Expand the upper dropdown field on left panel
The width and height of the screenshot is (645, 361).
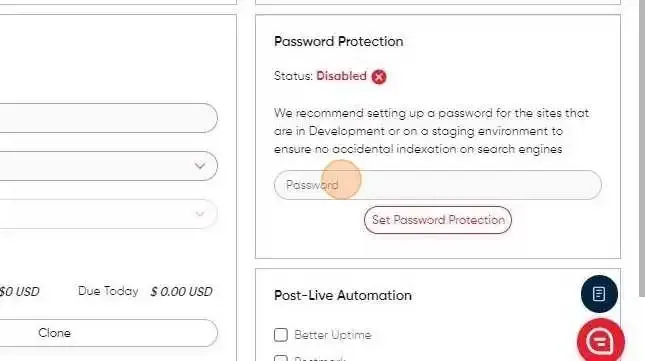pyautogui.click(x=108, y=166)
